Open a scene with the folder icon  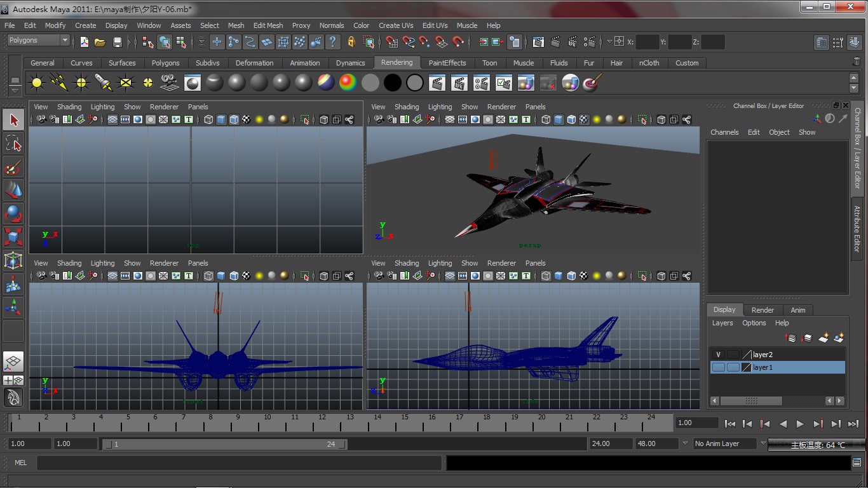pyautogui.click(x=100, y=42)
